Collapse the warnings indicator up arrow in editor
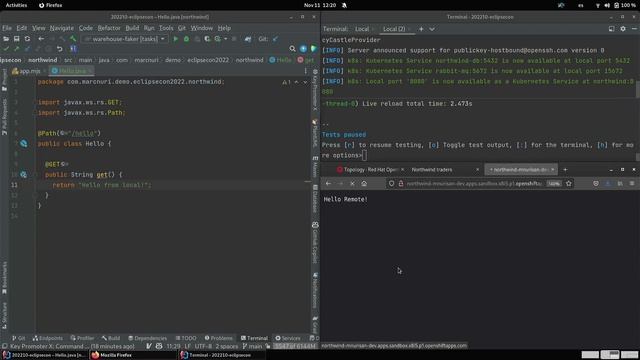The width and height of the screenshot is (640, 360). click(297, 82)
